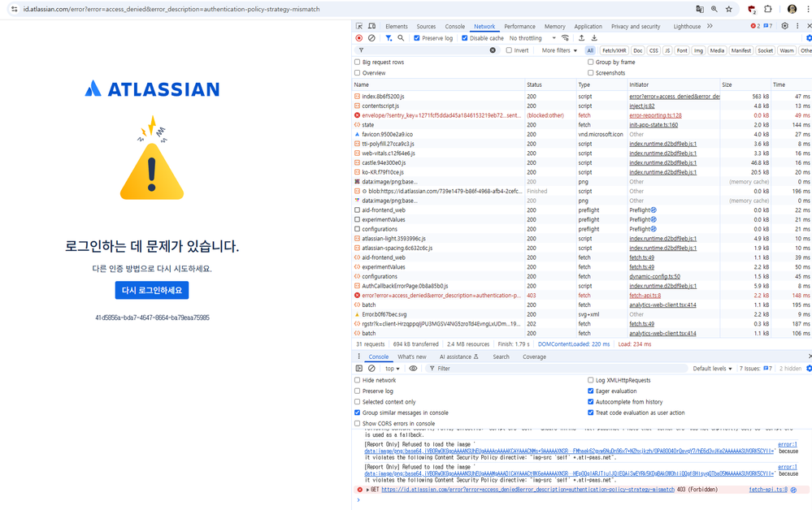Open error-reporting.ts:128 initiator link
This screenshot has width=812, height=510.
656,115
